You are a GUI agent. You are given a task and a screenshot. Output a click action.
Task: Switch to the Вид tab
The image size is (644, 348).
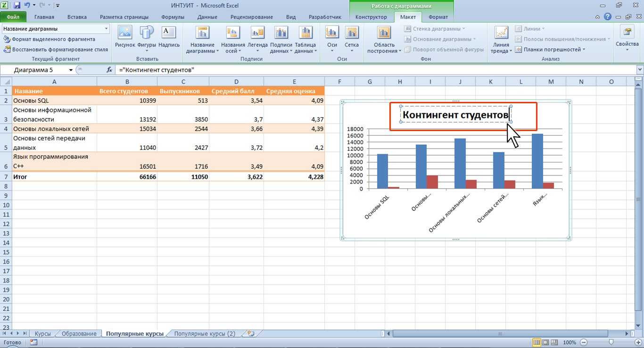pyautogui.click(x=291, y=17)
